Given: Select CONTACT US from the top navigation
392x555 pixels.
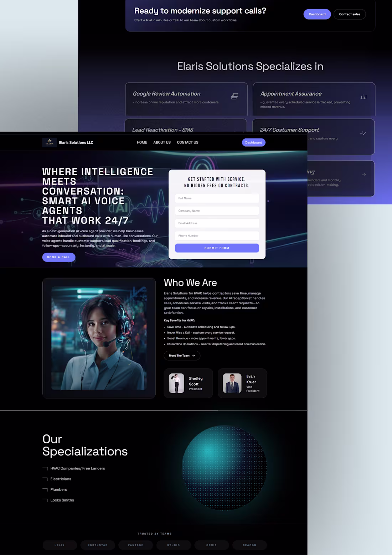Looking at the screenshot, I should click(187, 142).
